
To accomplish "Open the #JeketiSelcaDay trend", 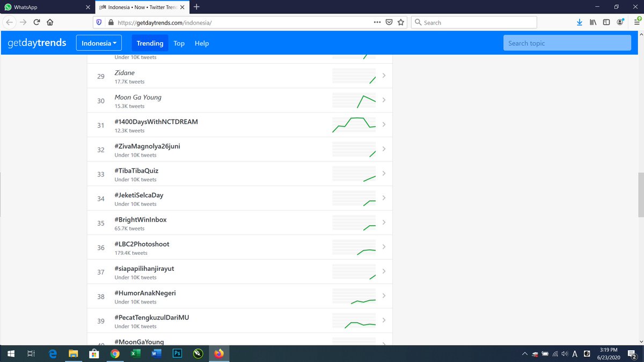I will [139, 195].
